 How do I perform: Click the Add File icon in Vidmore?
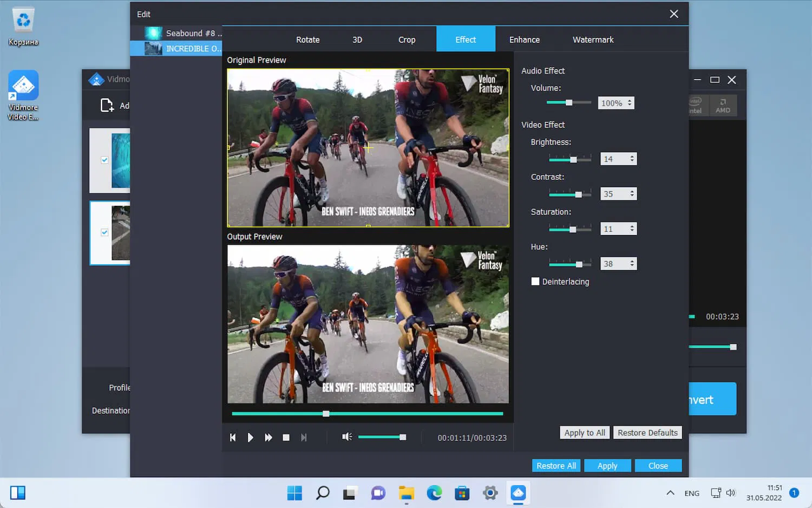point(107,105)
